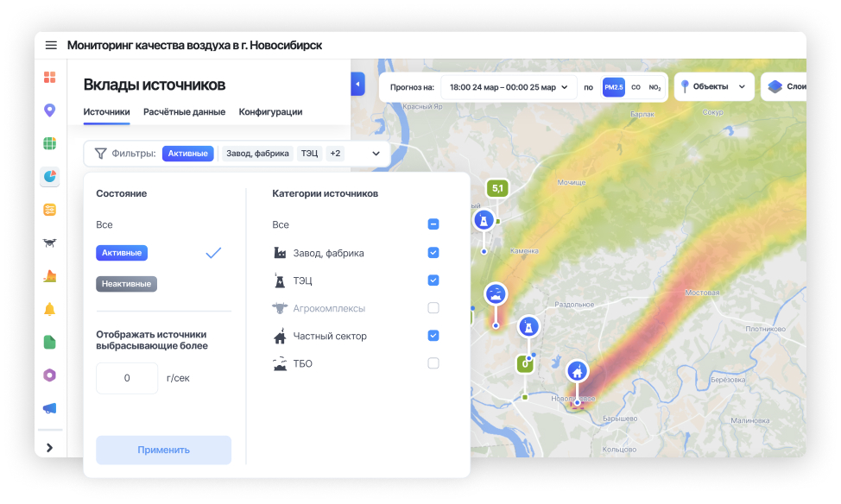
Task: Switch to the Конфигурации tab
Action: coord(270,112)
